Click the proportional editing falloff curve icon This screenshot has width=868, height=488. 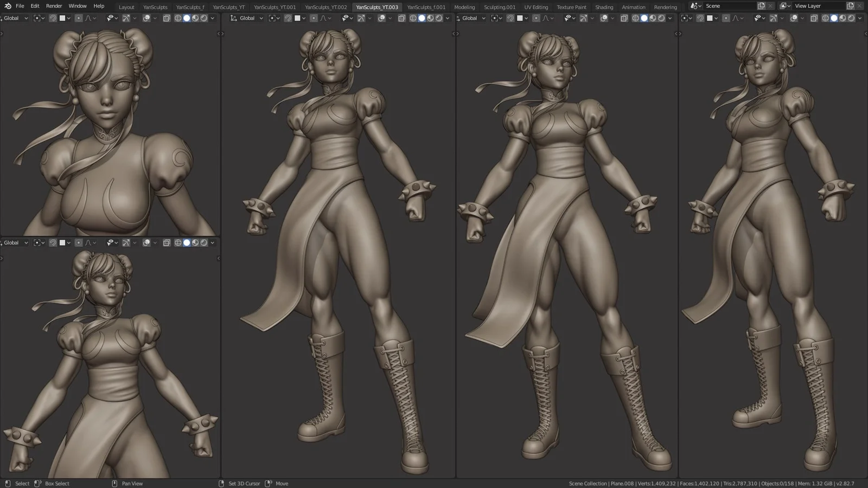(x=88, y=18)
